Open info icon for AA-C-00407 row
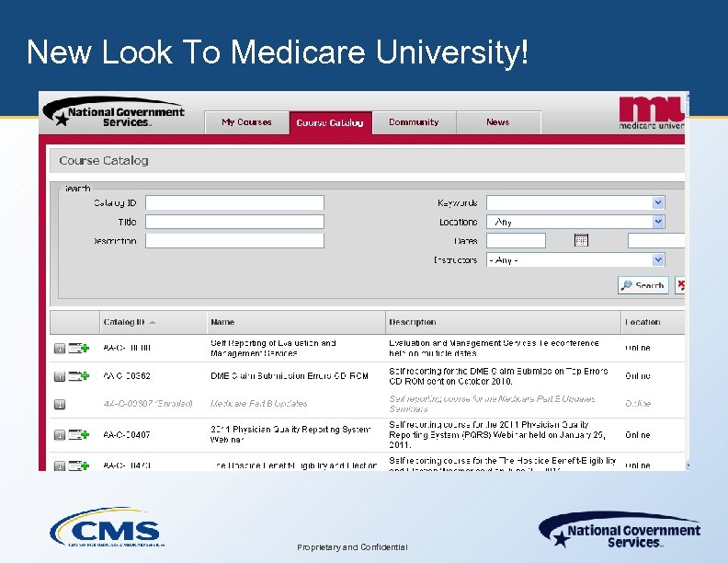The height and width of the screenshot is (563, 728). [x=60, y=435]
